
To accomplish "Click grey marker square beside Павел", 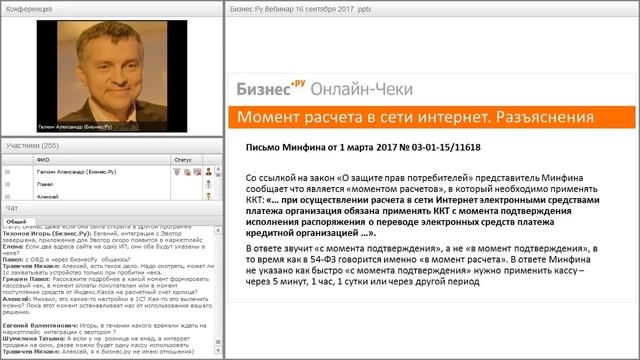I will 7,184.
